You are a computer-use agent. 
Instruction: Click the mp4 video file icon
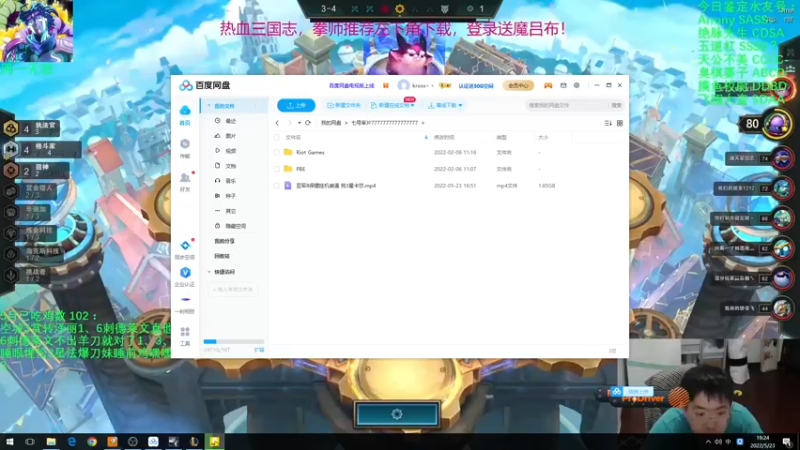click(x=288, y=186)
